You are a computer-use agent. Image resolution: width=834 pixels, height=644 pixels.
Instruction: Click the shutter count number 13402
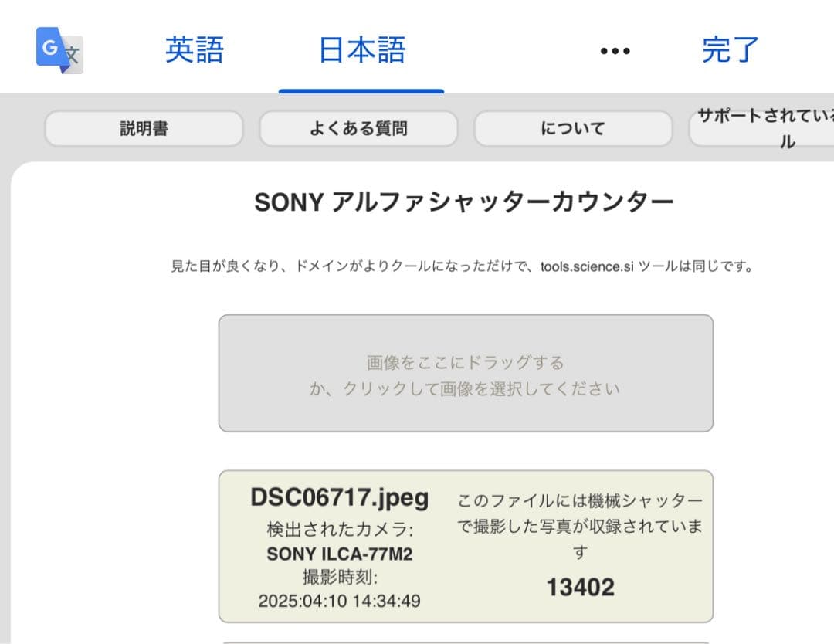581,587
